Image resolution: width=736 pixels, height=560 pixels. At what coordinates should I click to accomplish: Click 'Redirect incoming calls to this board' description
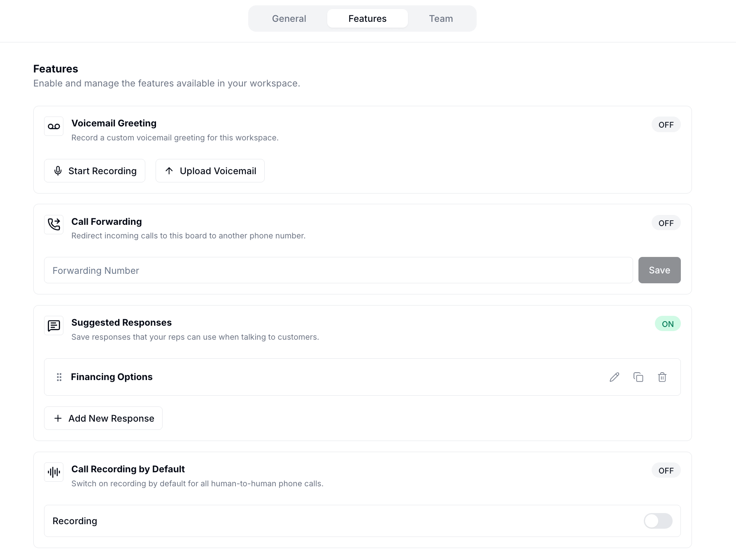pos(189,236)
